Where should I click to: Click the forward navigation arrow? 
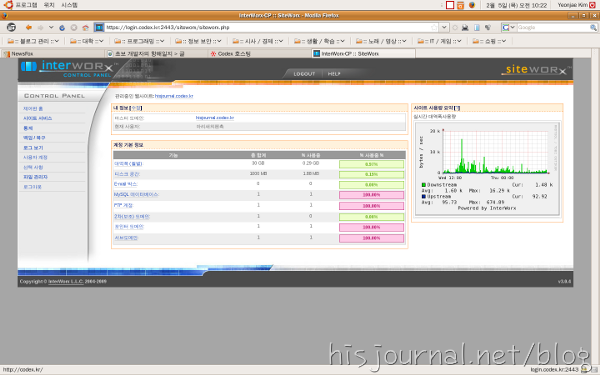click(40, 28)
